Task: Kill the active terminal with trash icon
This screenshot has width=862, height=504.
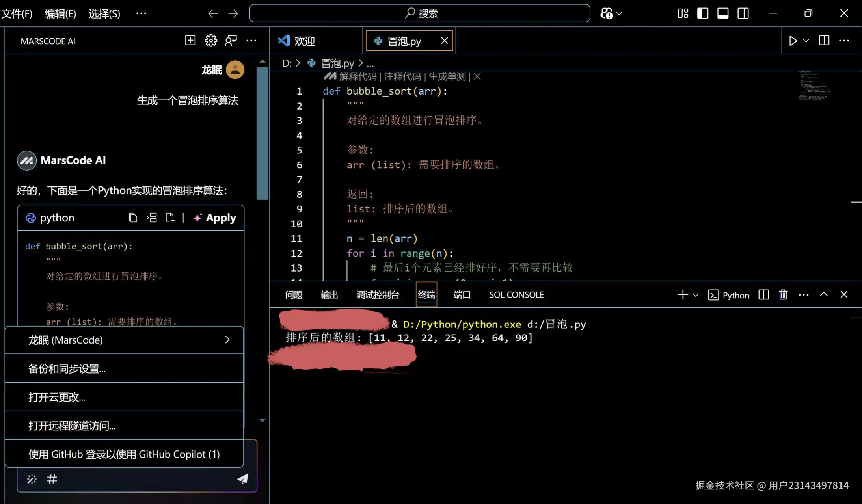Action: [x=783, y=294]
